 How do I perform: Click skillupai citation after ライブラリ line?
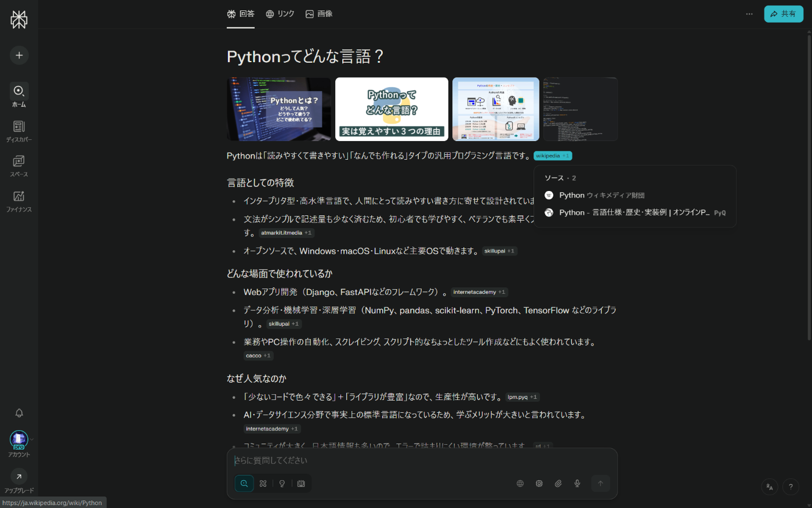pos(284,324)
